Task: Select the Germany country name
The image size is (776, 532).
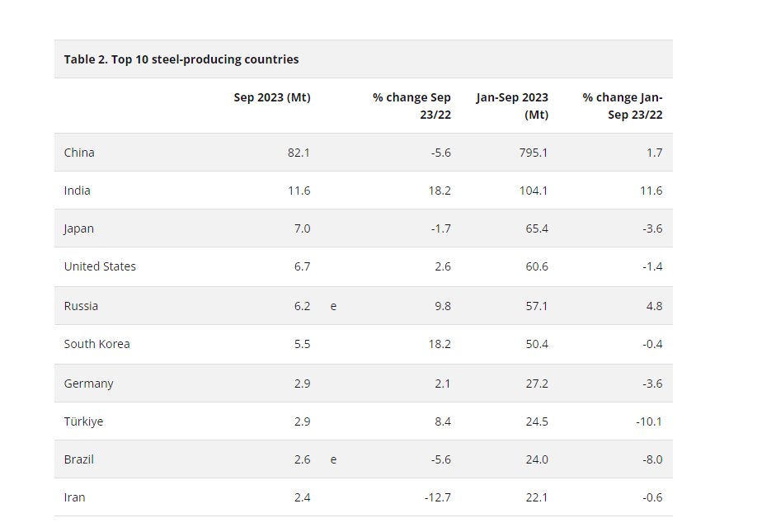Action: tap(88, 384)
